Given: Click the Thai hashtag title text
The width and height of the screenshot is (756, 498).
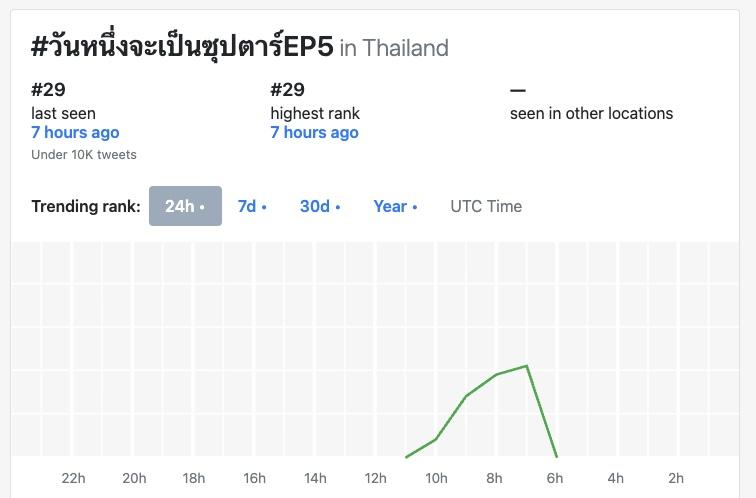Looking at the screenshot, I should 182,47.
